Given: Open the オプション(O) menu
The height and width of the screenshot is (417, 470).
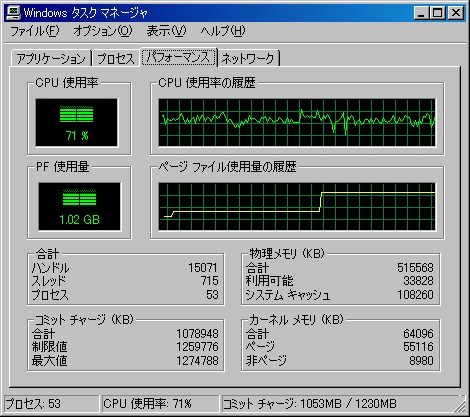Looking at the screenshot, I should [103, 31].
